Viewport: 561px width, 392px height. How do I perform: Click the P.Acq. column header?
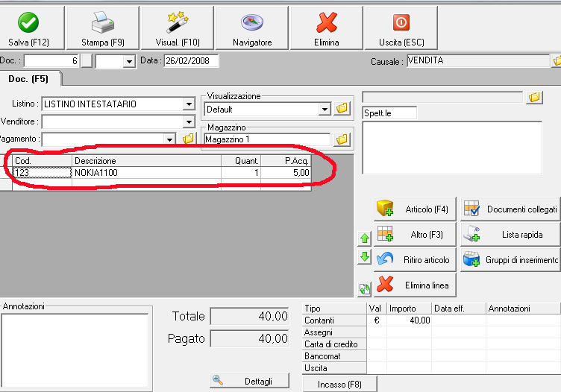pyautogui.click(x=286, y=161)
